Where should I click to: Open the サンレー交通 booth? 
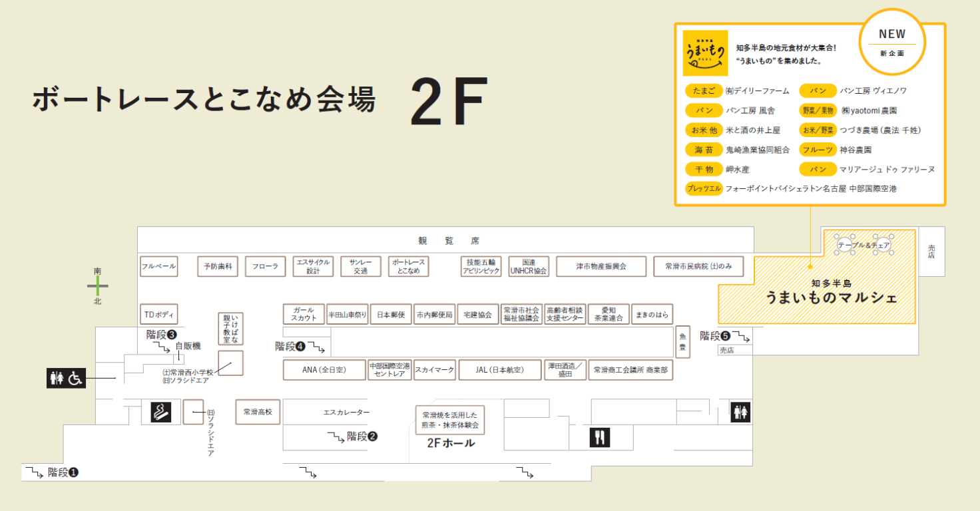361,266
